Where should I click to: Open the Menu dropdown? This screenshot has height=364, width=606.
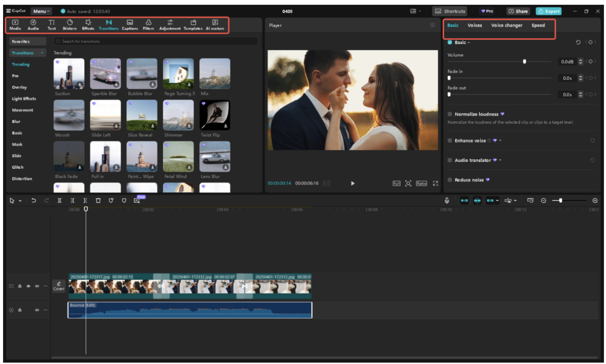(41, 11)
